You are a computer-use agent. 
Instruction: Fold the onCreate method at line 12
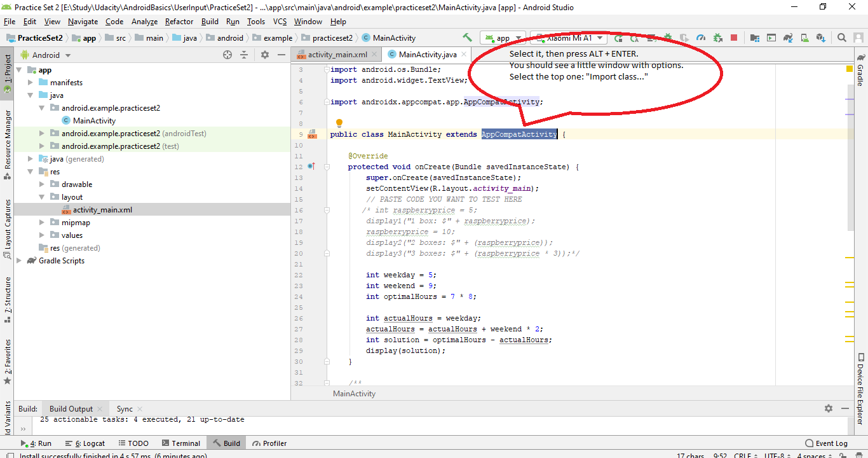(327, 167)
